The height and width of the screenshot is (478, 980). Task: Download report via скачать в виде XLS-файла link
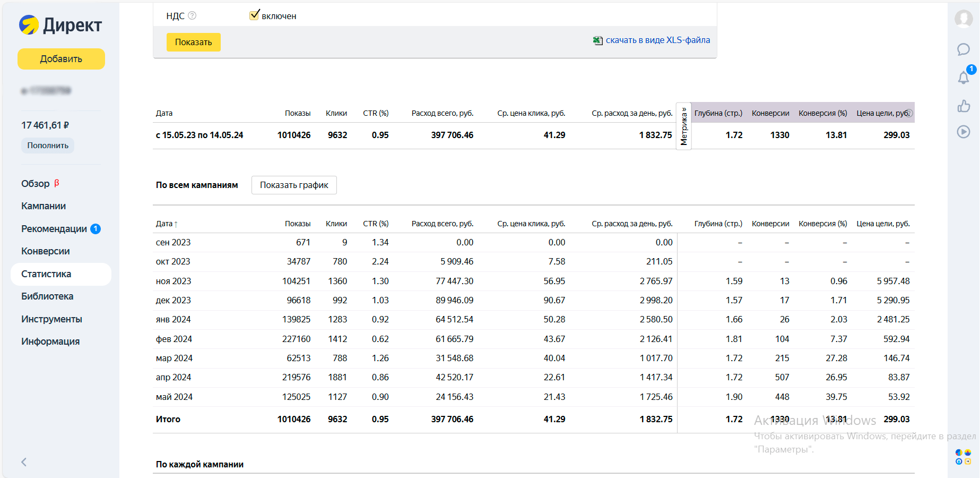(x=657, y=40)
